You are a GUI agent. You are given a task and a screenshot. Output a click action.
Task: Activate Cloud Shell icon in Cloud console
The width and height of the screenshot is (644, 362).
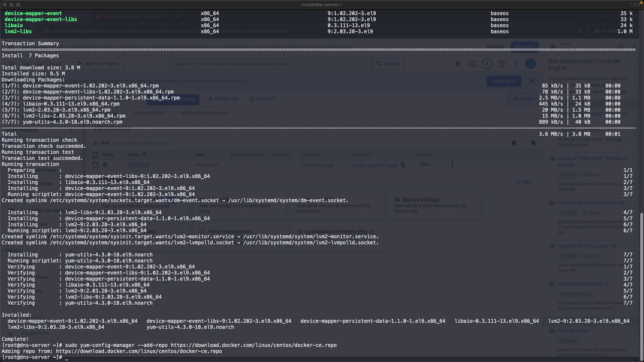[x=472, y=64]
